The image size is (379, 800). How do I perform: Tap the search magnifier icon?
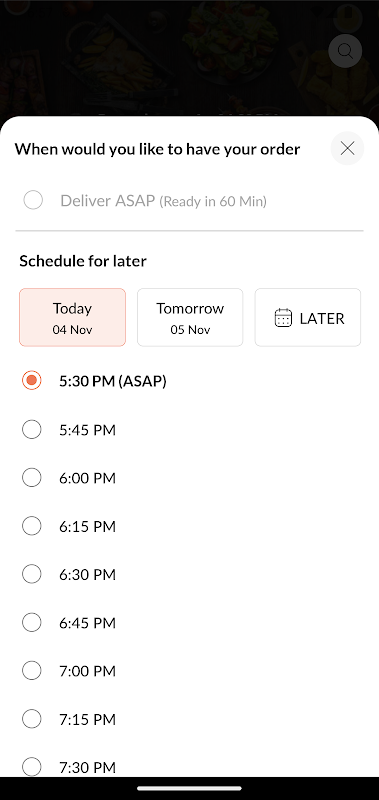point(345,51)
